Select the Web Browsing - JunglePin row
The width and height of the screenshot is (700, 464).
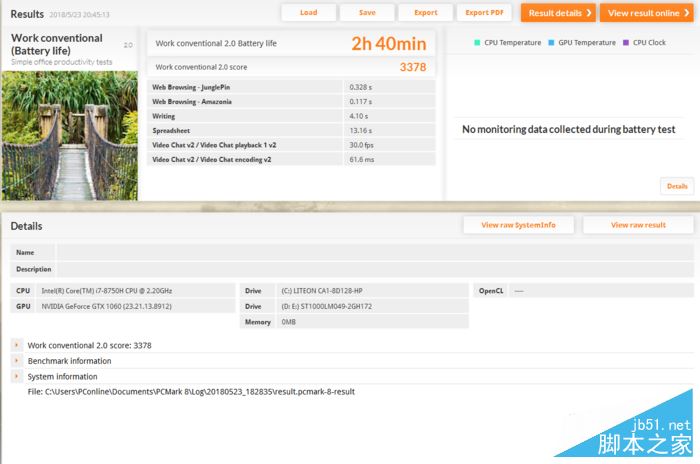291,87
